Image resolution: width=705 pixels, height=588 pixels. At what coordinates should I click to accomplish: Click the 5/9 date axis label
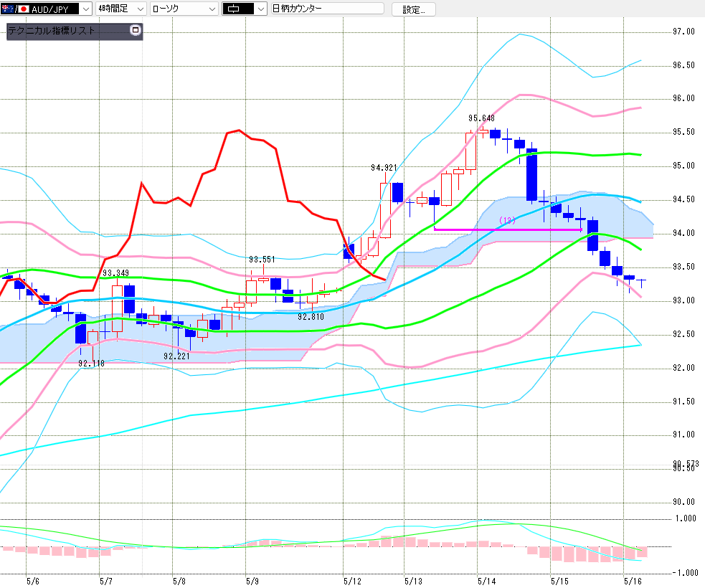(x=252, y=582)
